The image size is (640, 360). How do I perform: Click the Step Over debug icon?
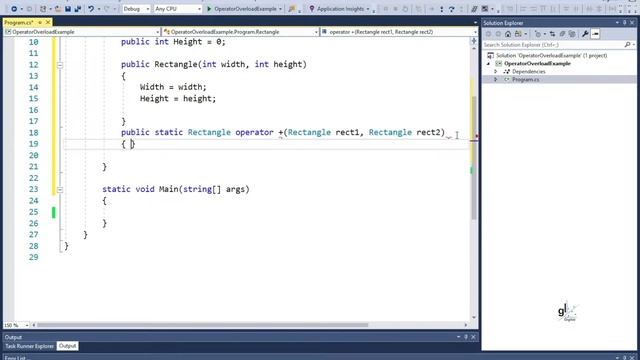(x=451, y=9)
